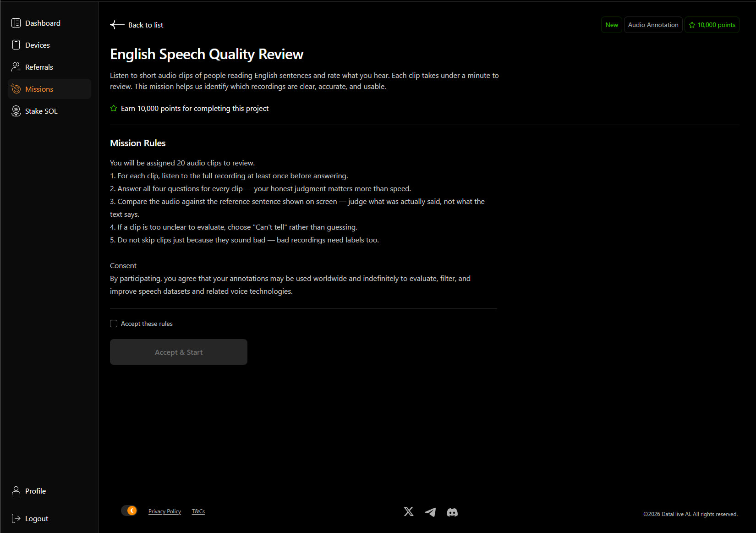Click the Profile user icon
Viewport: 756px width, 533px height.
16,491
